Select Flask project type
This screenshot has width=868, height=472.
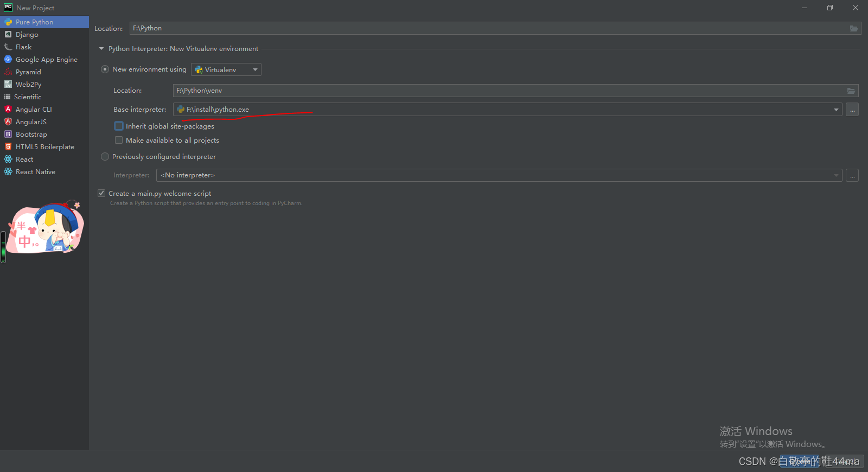pos(44,47)
